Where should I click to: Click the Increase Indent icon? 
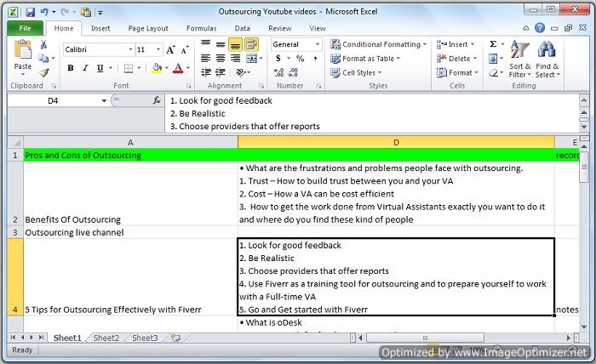221,72
